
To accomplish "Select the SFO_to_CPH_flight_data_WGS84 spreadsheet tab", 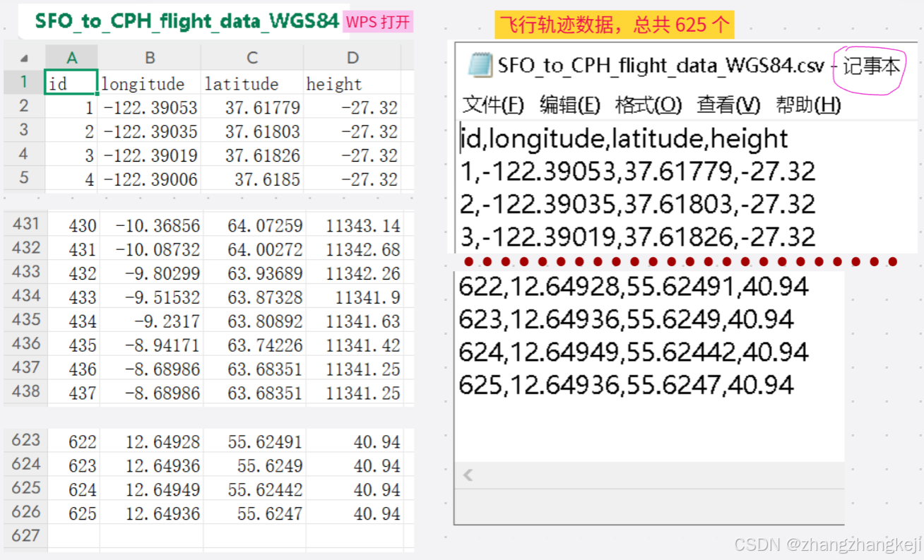I will 186,21.
